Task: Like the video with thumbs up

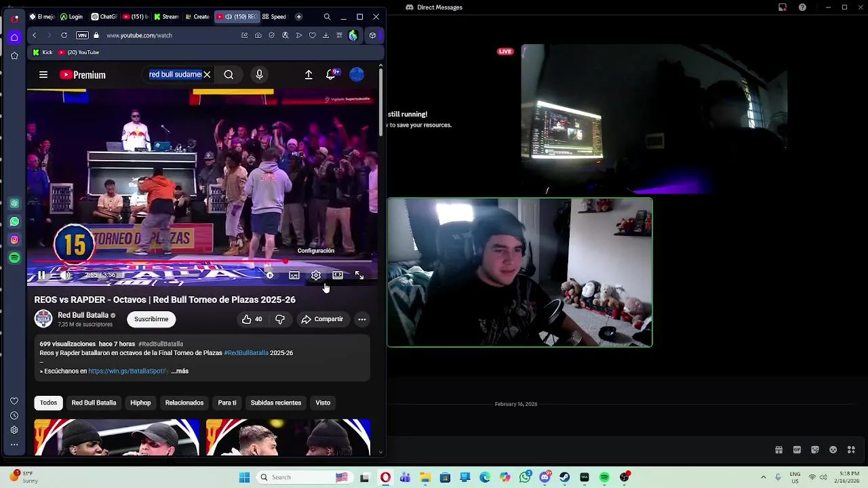Action: 252,319
